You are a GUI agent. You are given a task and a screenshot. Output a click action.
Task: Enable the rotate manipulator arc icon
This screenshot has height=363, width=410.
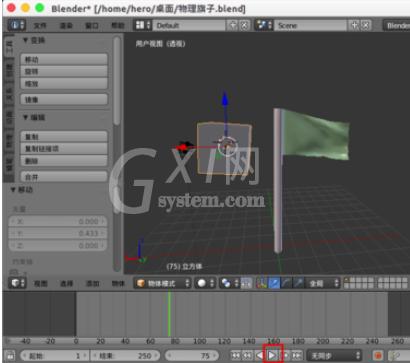tap(286, 283)
